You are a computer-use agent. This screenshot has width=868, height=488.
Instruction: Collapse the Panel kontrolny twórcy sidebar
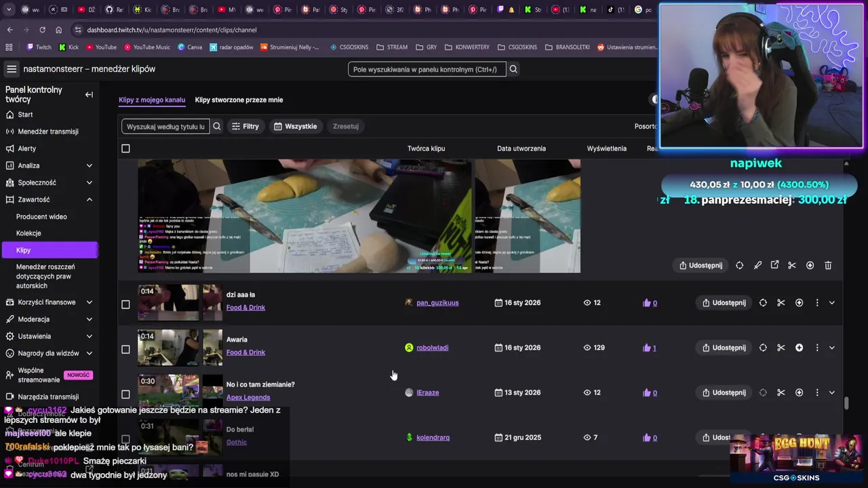(x=89, y=95)
